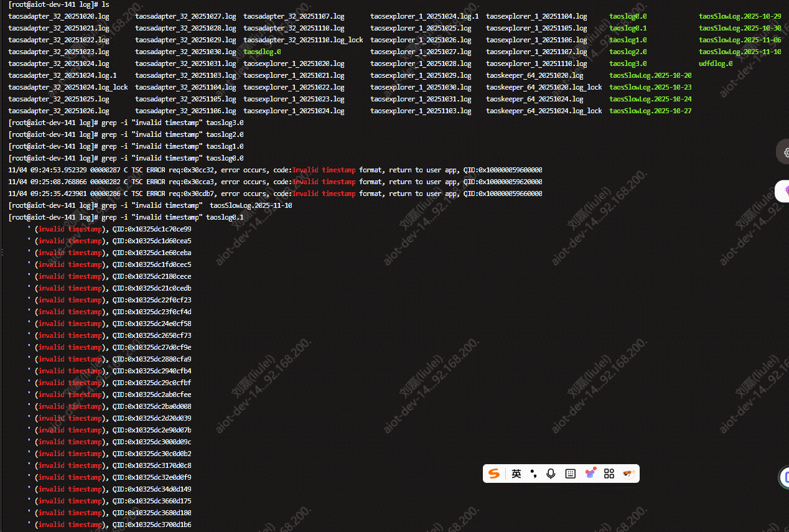Open the soft keyboard icon in input toolbar
This screenshot has height=532, width=789.
570,474
